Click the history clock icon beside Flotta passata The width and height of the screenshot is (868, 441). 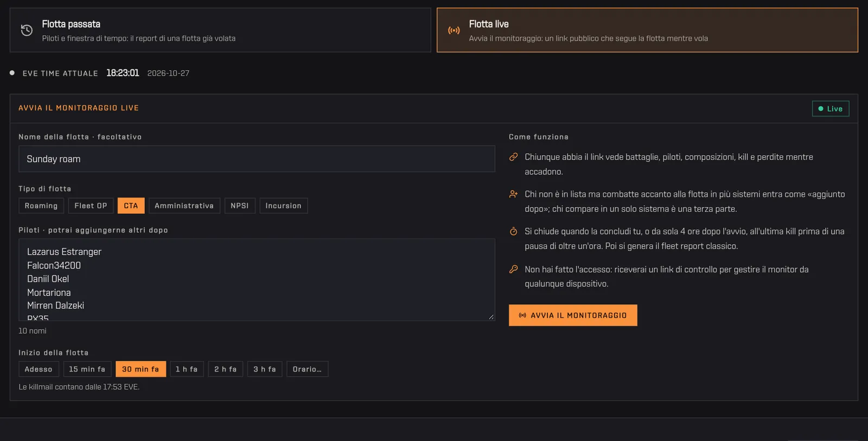27,30
